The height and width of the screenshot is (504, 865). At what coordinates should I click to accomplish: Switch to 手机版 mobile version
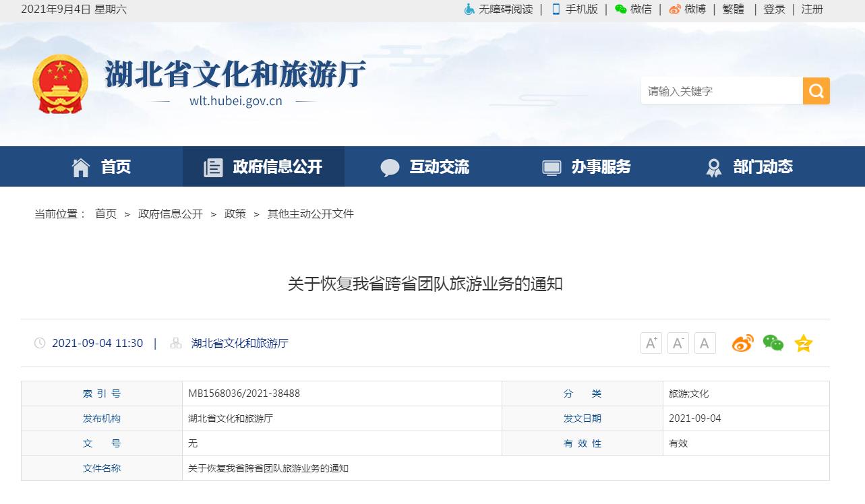point(575,9)
